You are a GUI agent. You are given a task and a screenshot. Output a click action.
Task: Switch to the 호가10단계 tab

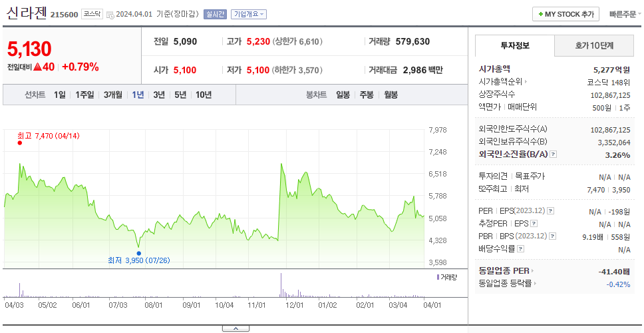click(594, 46)
